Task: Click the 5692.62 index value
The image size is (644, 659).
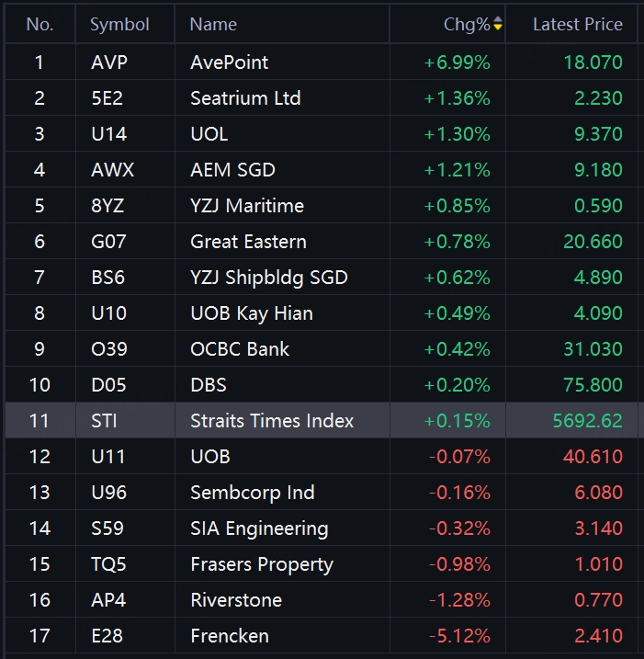Action: tap(587, 421)
